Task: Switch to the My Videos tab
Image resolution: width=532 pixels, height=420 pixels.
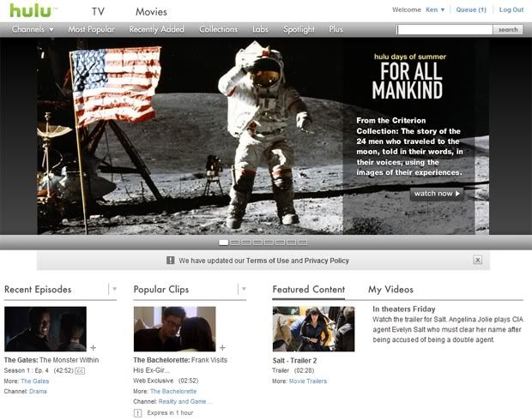Action: (x=391, y=290)
